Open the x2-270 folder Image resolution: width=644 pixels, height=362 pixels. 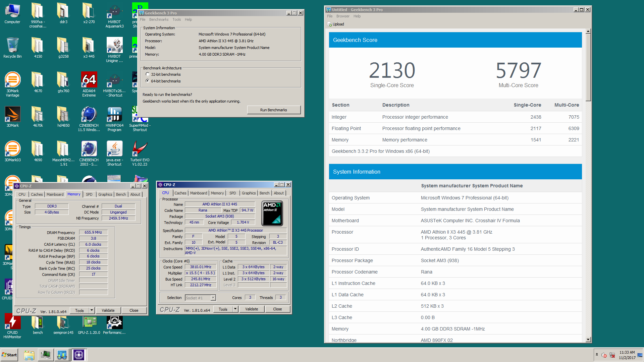point(89,13)
